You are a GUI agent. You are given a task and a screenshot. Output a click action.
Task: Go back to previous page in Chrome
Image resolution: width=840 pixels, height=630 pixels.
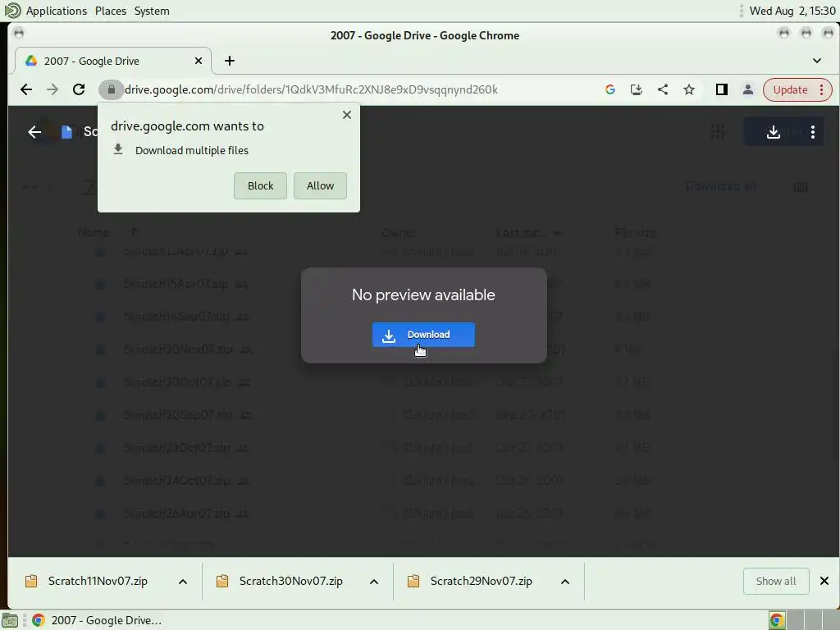tap(25, 89)
